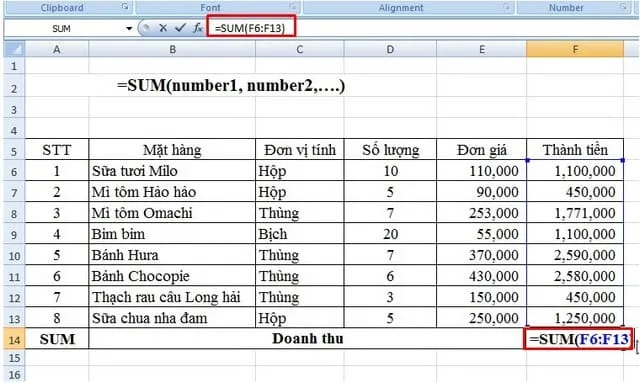Select the Bánh Chocopie cell
The width and height of the screenshot is (640, 383).
(172, 276)
